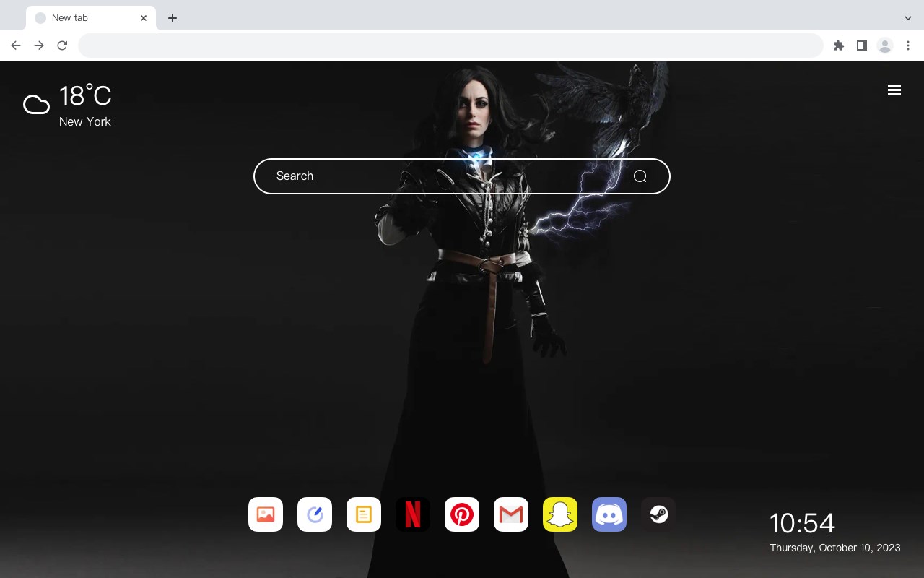Go back to the previous page
The image size is (924, 578).
(16, 46)
